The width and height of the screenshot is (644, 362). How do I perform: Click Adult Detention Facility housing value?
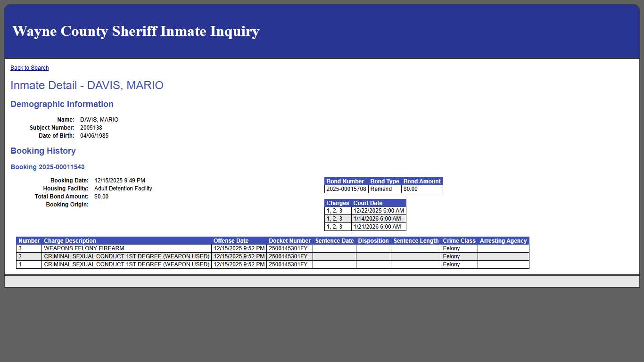123,189
